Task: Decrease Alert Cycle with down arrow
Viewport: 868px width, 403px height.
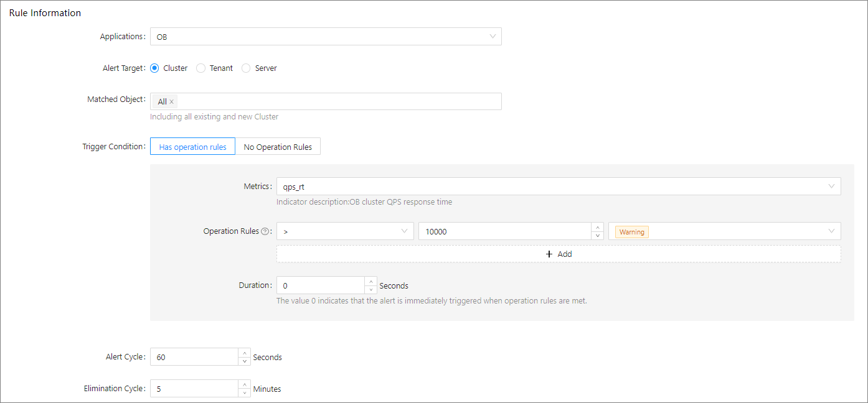Action: 244,361
